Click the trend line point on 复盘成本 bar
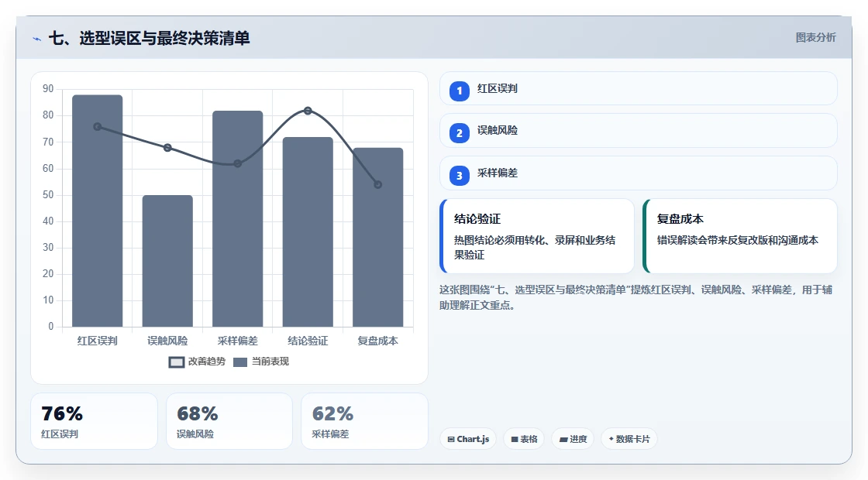 tap(378, 185)
